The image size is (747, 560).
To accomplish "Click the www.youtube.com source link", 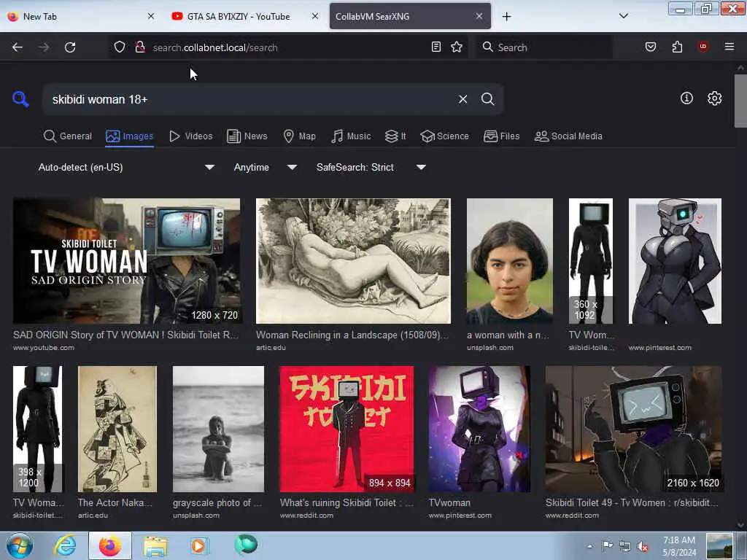I will point(44,348).
